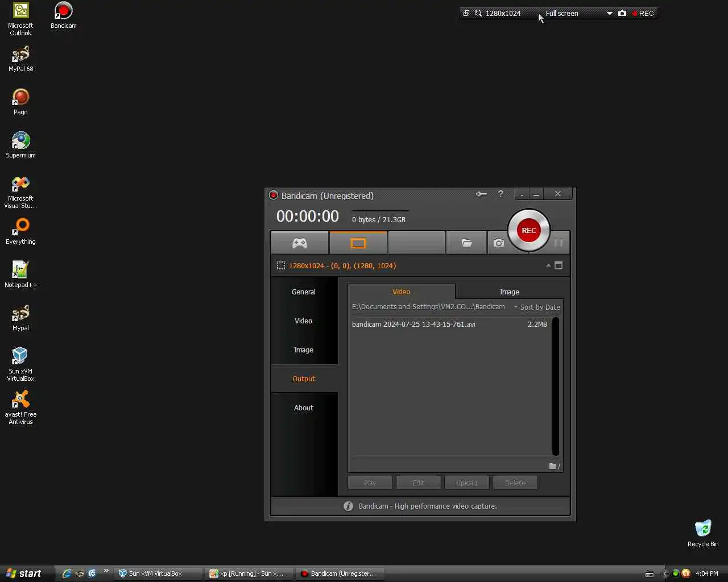This screenshot has width=728, height=582.
Task: Open the Recycle Bin
Action: pyautogui.click(x=703, y=534)
